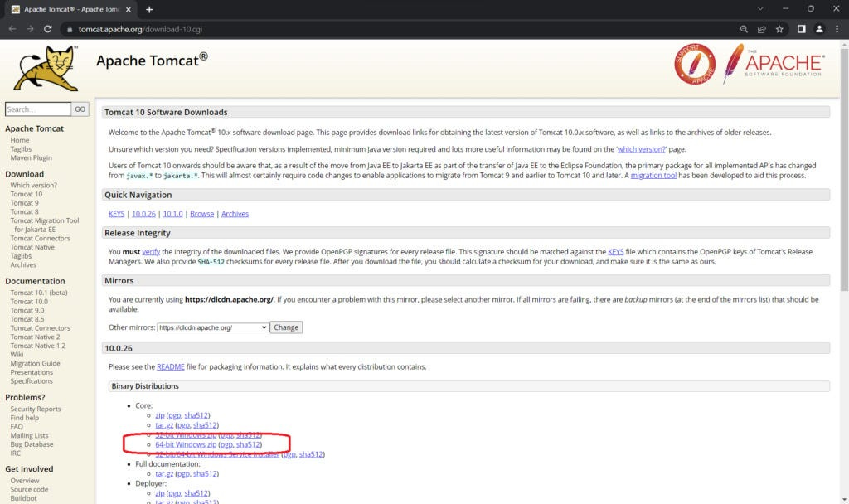Select the Apache Tomcat browser tab

[70, 9]
